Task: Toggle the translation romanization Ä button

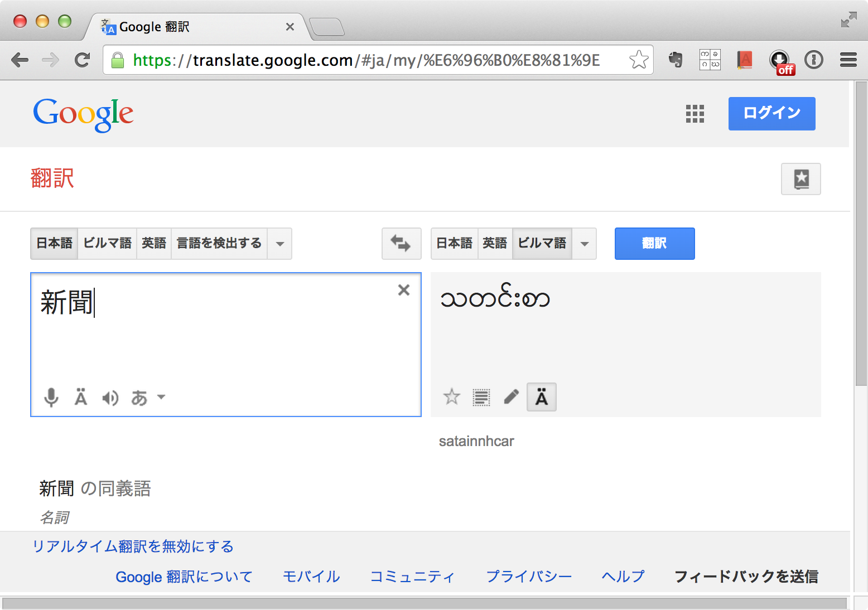Action: [x=542, y=397]
